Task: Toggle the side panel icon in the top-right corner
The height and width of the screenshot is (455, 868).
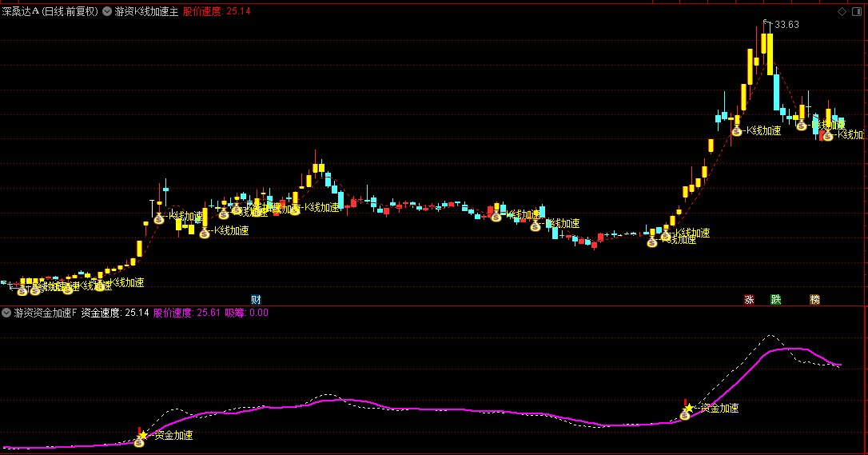Action: pyautogui.click(x=856, y=12)
